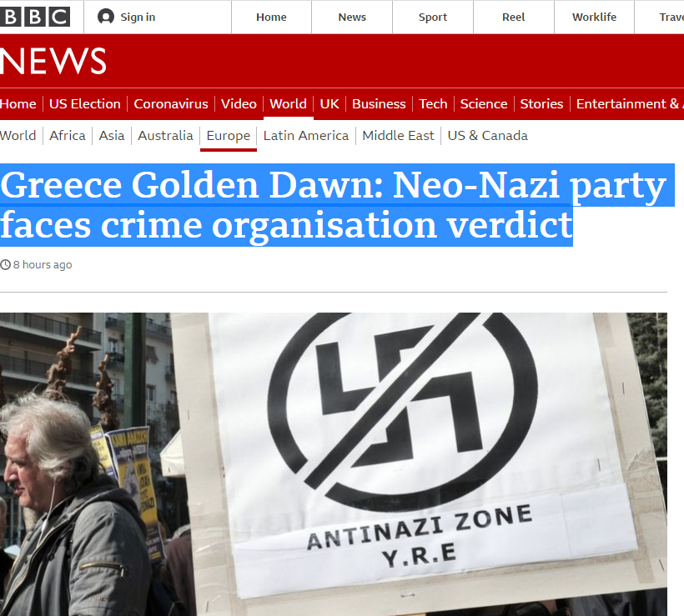Open the Video news tab

coord(239,103)
